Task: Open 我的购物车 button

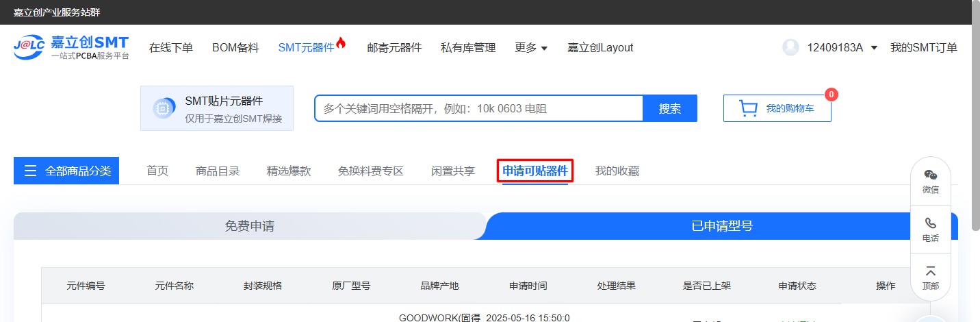Action: 777,108
